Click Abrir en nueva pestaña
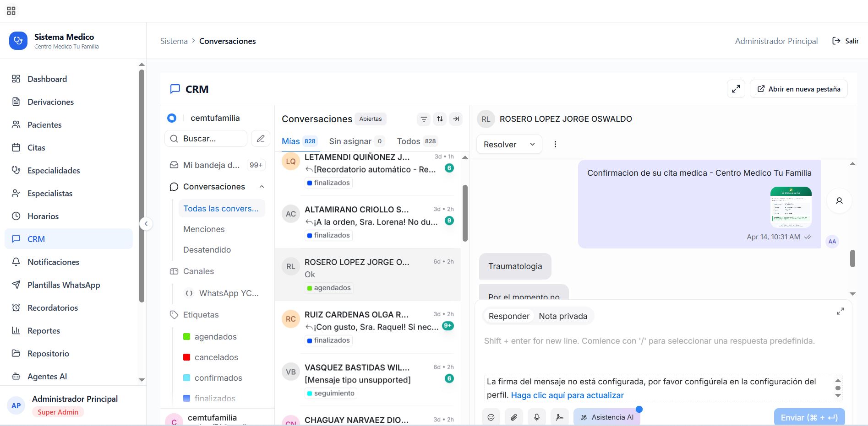The height and width of the screenshot is (426, 868). click(x=798, y=89)
